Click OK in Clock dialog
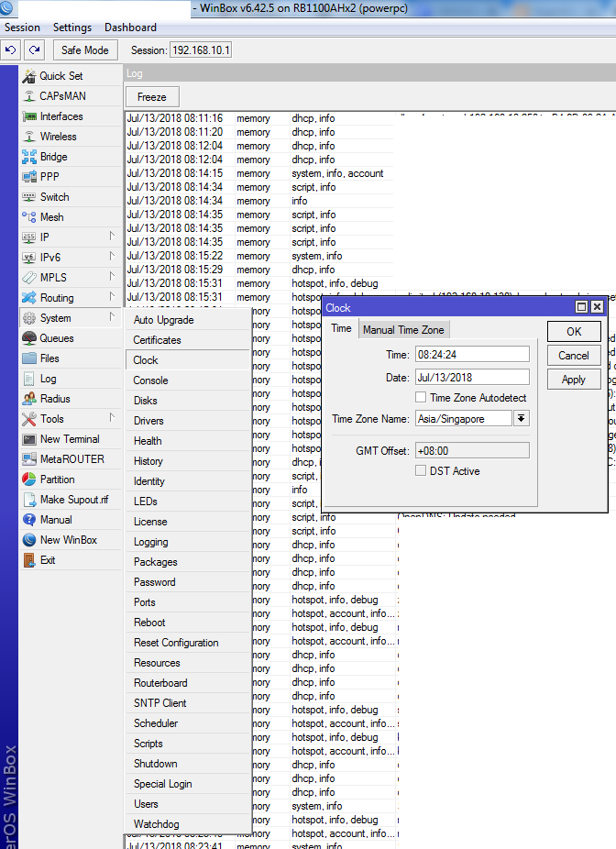Screen dimensions: 616x849 574,332
